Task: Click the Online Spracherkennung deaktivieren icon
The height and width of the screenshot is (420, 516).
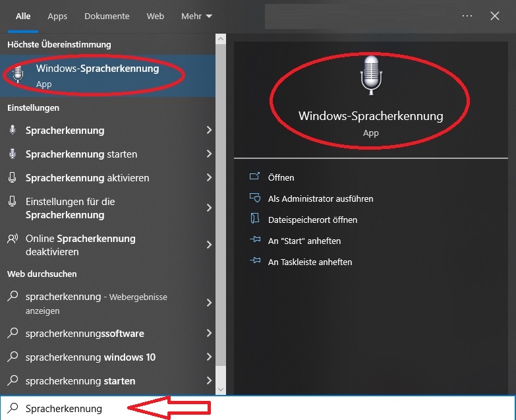Action: pyautogui.click(x=12, y=239)
